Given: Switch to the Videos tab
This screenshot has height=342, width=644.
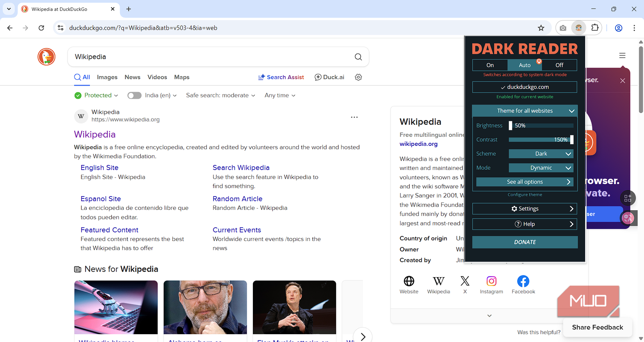Looking at the screenshot, I should pos(157,77).
